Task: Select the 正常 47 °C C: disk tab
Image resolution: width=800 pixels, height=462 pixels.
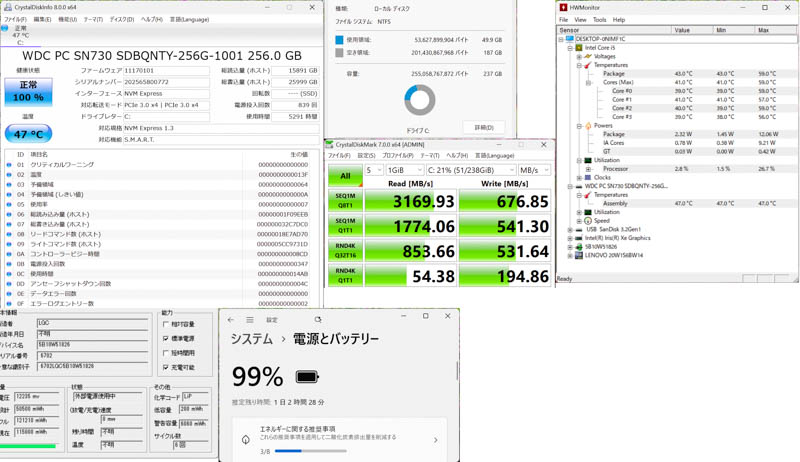Action: [20, 35]
